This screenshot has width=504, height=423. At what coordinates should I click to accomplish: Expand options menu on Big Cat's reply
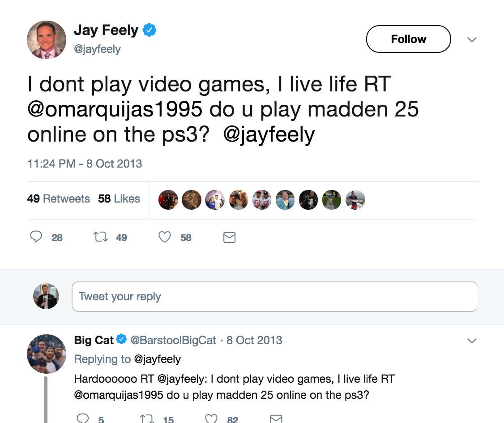[x=472, y=341]
